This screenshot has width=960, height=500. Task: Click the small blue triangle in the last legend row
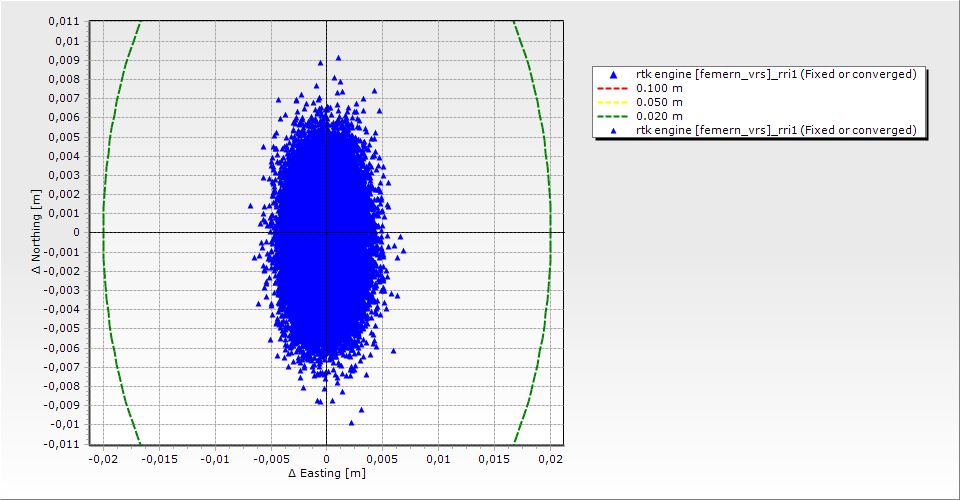[613, 131]
